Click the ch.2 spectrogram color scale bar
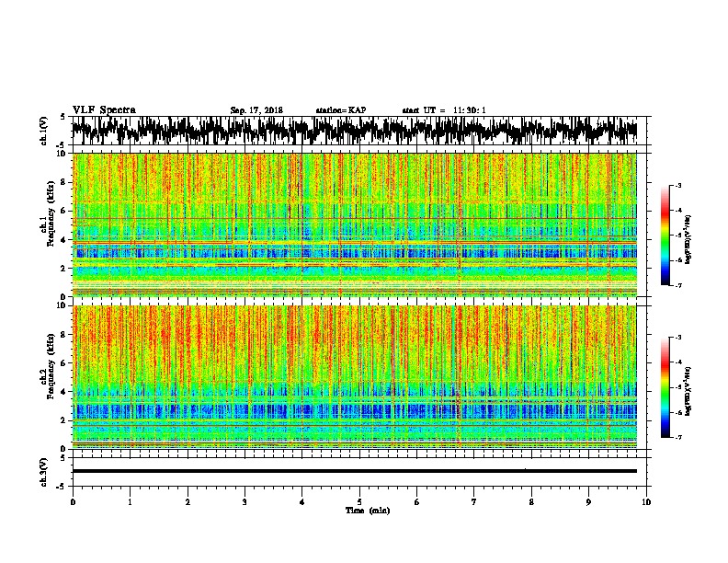 click(665, 387)
